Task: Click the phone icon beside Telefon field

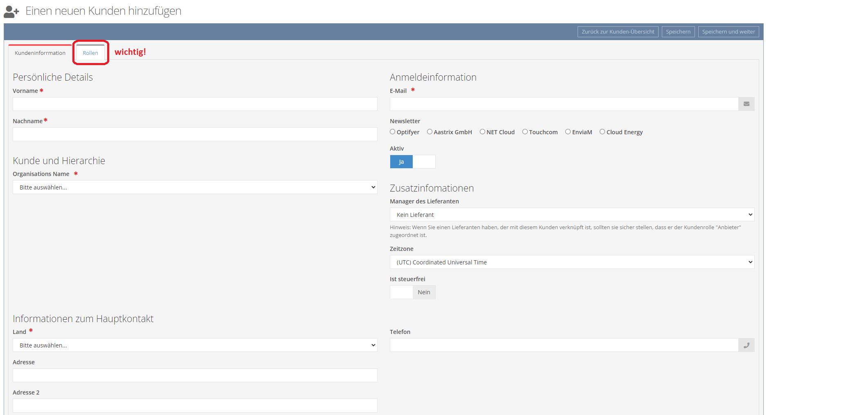Action: point(746,345)
